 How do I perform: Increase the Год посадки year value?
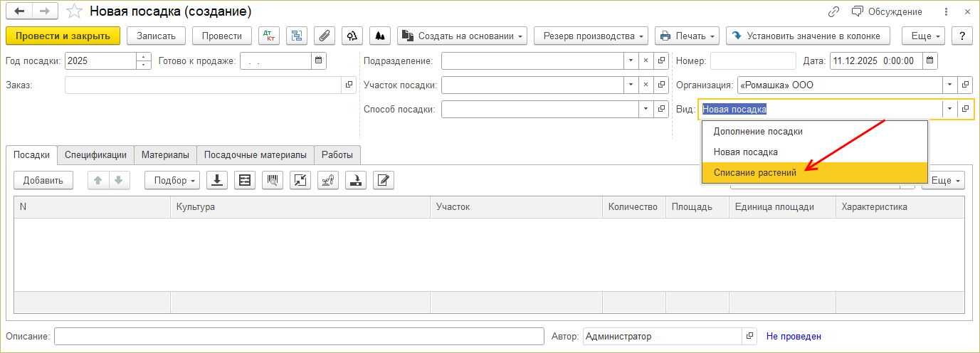click(x=144, y=57)
